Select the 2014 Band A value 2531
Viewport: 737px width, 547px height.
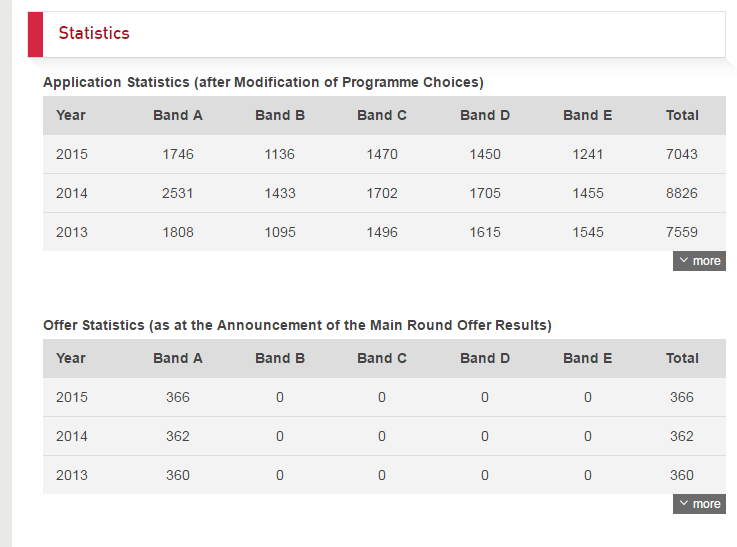178,193
